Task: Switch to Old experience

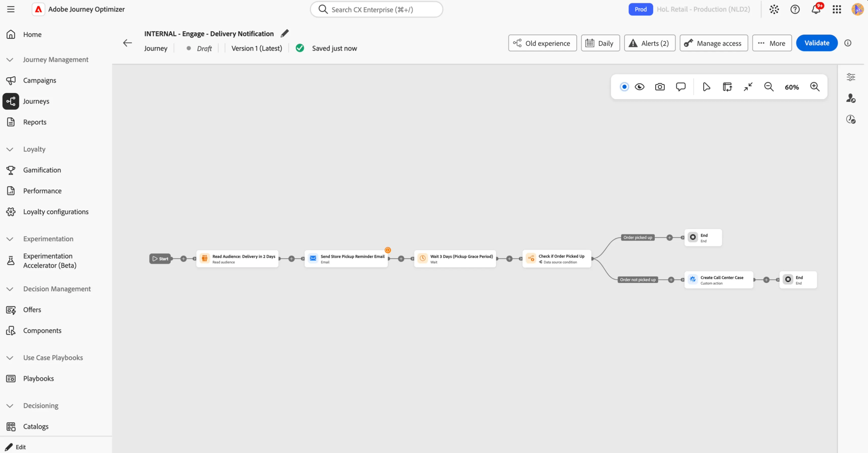Action: pos(542,43)
